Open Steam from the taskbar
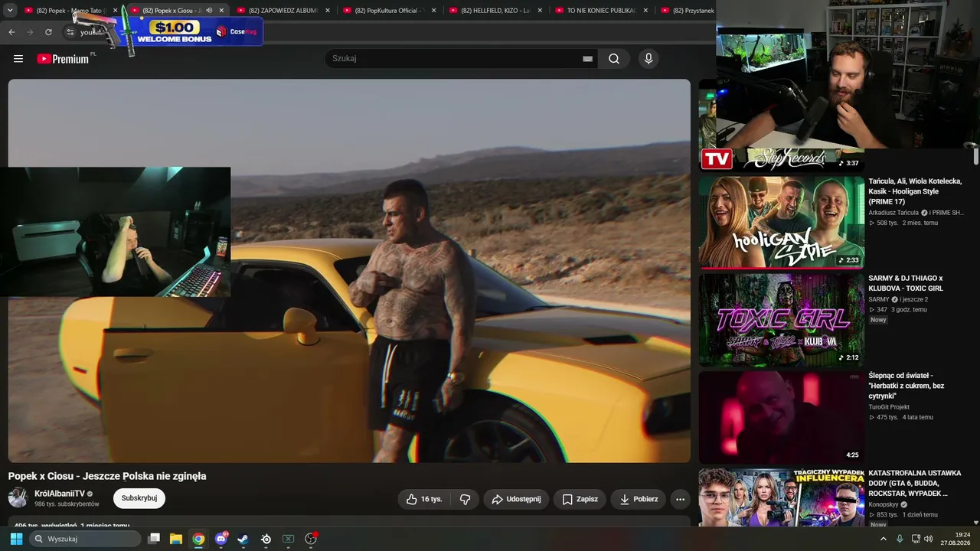 pos(243,539)
